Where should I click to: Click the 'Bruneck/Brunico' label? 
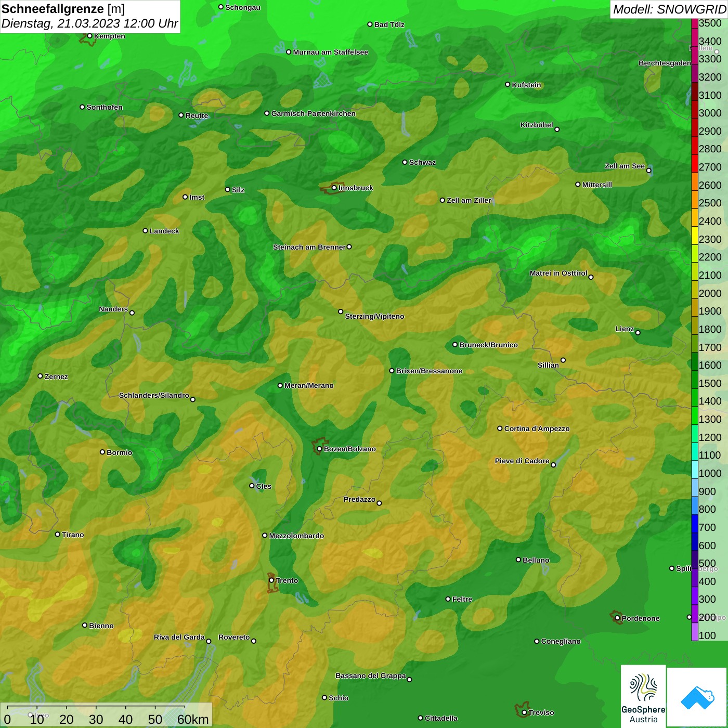pyautogui.click(x=488, y=345)
